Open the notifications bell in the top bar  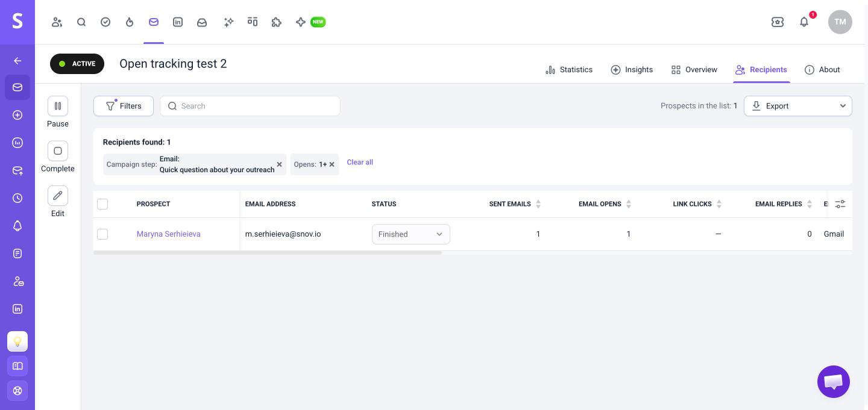click(804, 22)
